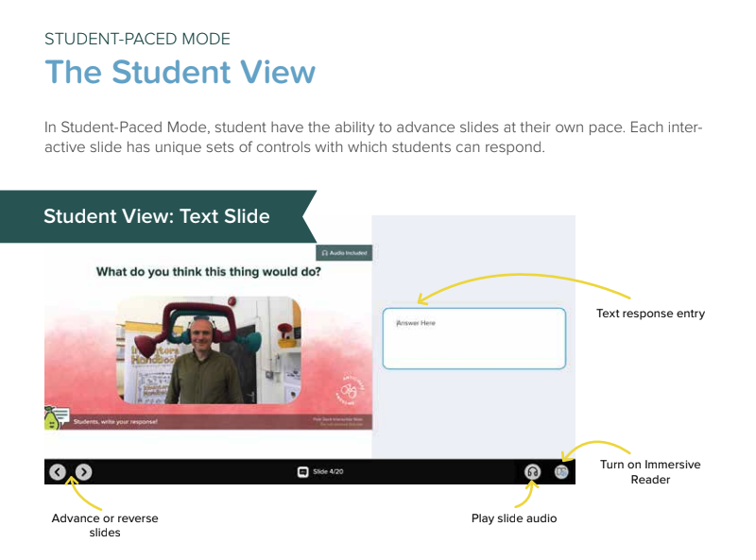Click the Play slide audio headphones icon

(532, 472)
